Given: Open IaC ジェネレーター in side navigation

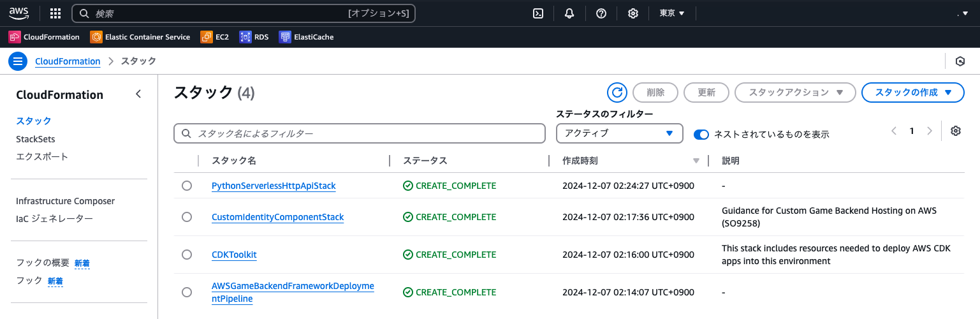Looking at the screenshot, I should pyautogui.click(x=54, y=219).
